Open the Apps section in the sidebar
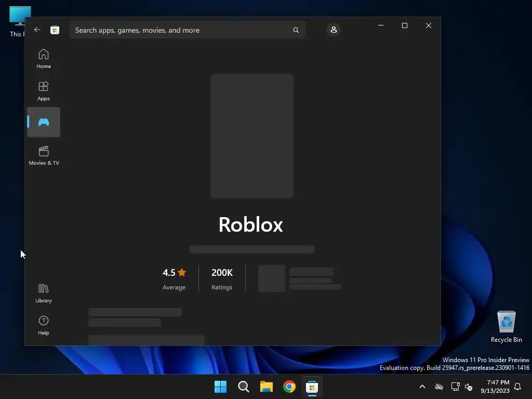Viewport: 532px width, 399px height. 44,91
